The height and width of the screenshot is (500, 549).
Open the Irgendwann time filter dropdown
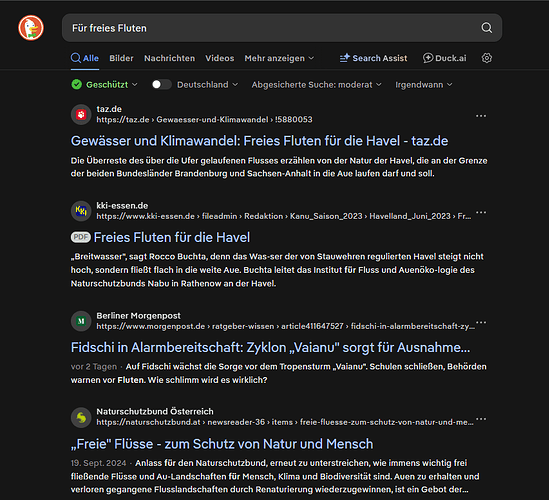(x=424, y=85)
